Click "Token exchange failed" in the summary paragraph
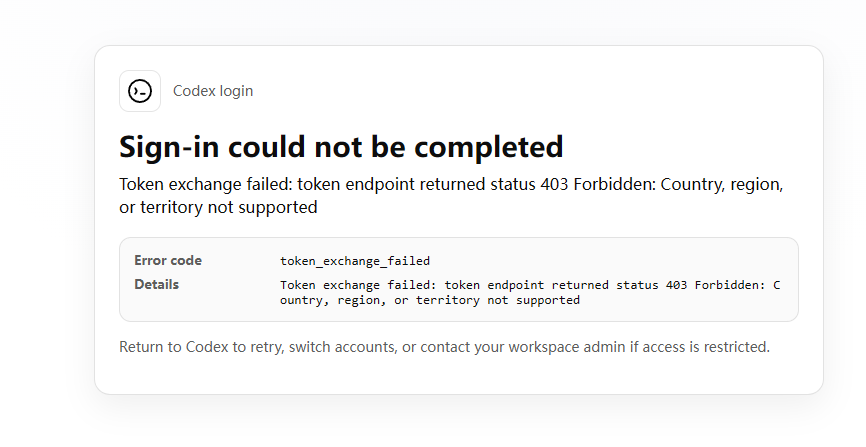Image resolution: width=866 pixels, height=447 pixels. point(205,184)
